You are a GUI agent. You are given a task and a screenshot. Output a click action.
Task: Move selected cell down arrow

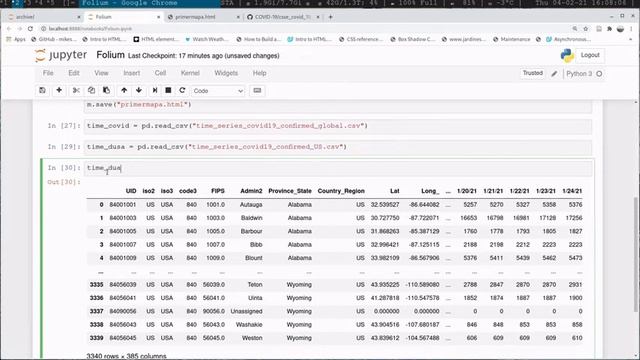[x=139, y=90]
